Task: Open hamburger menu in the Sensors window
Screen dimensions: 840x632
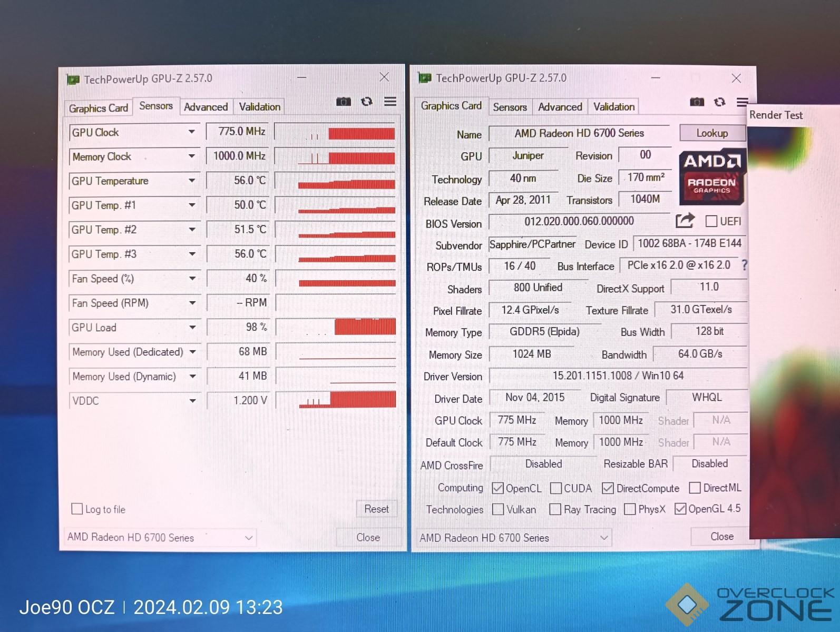Action: 390,101
